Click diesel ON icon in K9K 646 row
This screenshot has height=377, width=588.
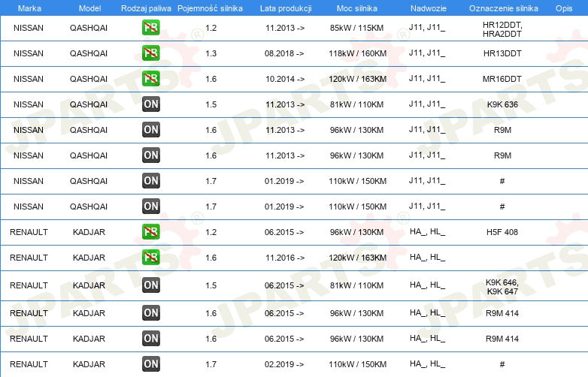[150, 285]
